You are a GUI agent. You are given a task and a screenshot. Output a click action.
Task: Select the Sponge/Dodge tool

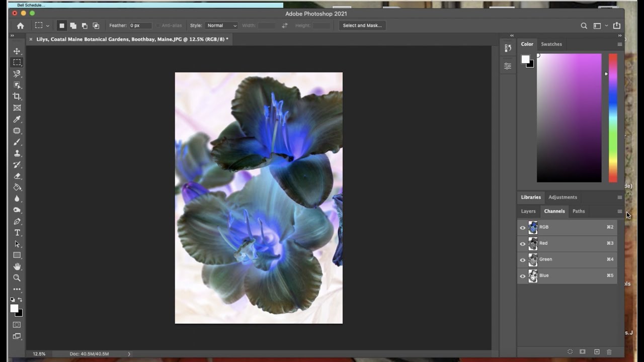tap(17, 210)
